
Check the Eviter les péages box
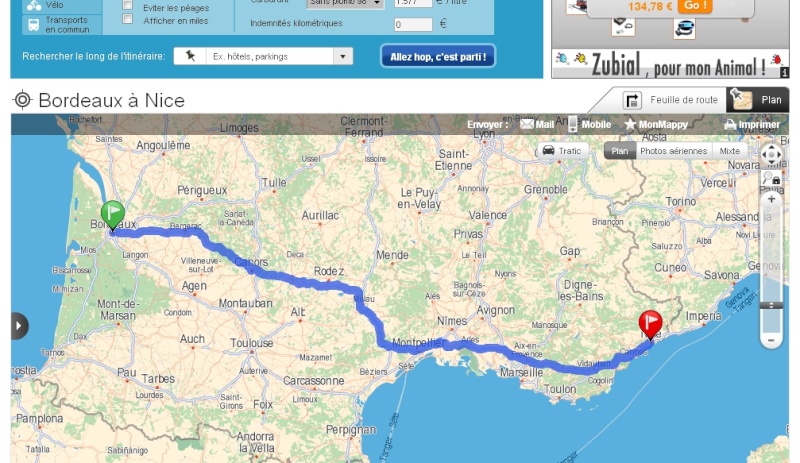click(x=128, y=5)
